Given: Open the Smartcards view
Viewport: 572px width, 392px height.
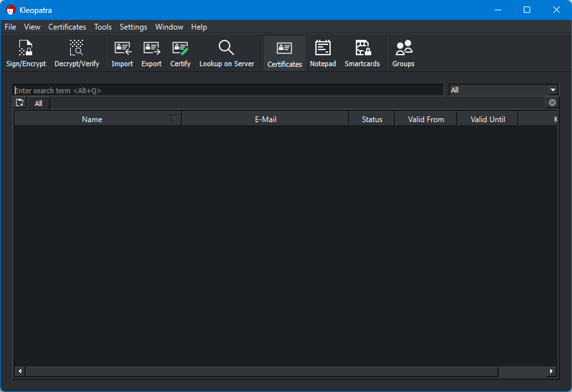Looking at the screenshot, I should click(362, 53).
